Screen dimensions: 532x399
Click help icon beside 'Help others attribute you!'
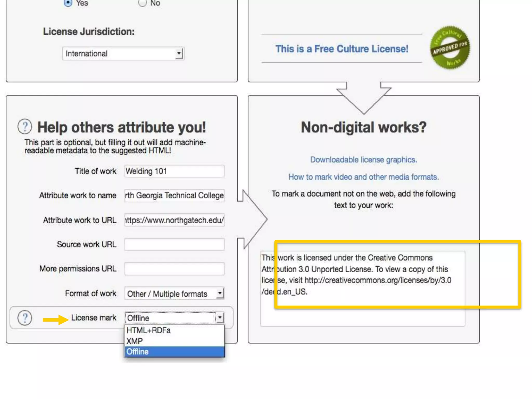point(25,127)
